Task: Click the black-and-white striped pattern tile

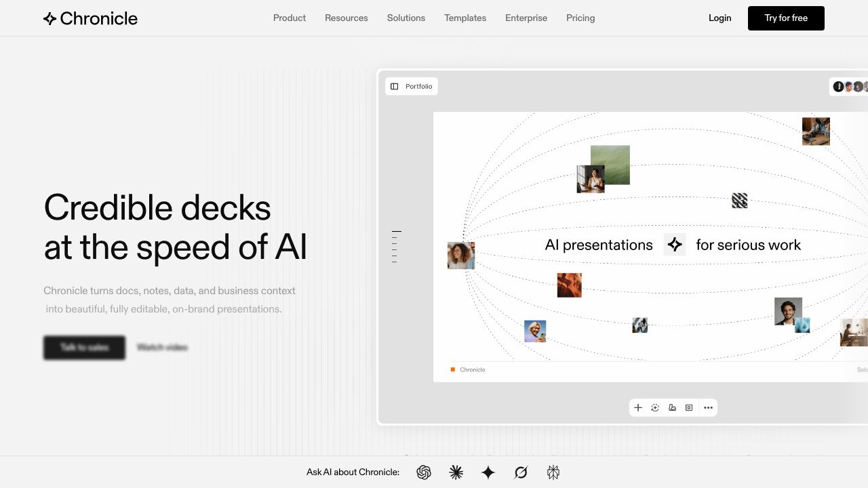Action: (x=740, y=201)
